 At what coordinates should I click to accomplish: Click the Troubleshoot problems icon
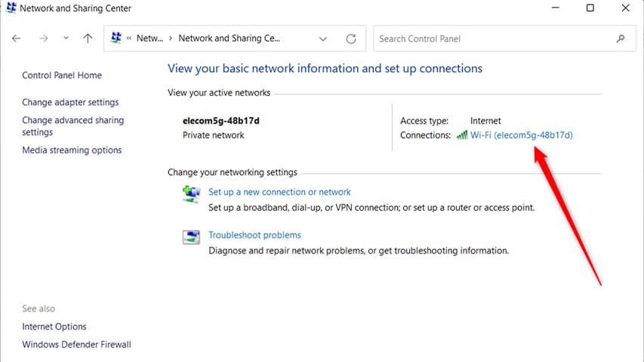click(192, 237)
